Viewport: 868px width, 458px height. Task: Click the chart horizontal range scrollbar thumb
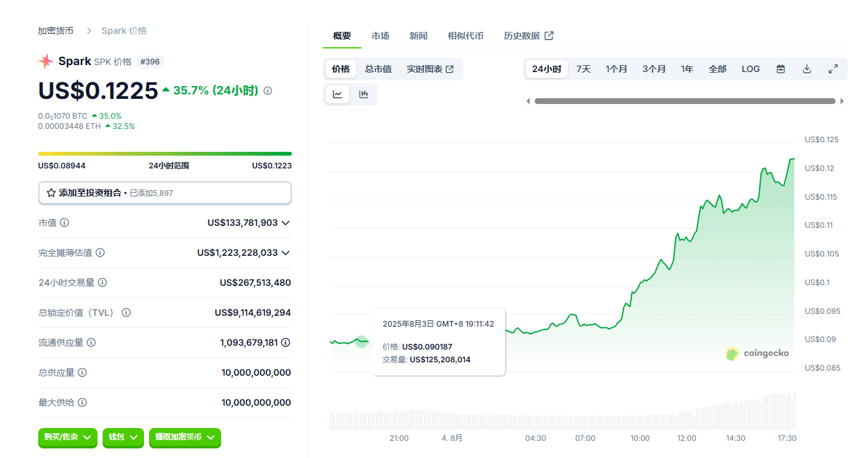(684, 101)
